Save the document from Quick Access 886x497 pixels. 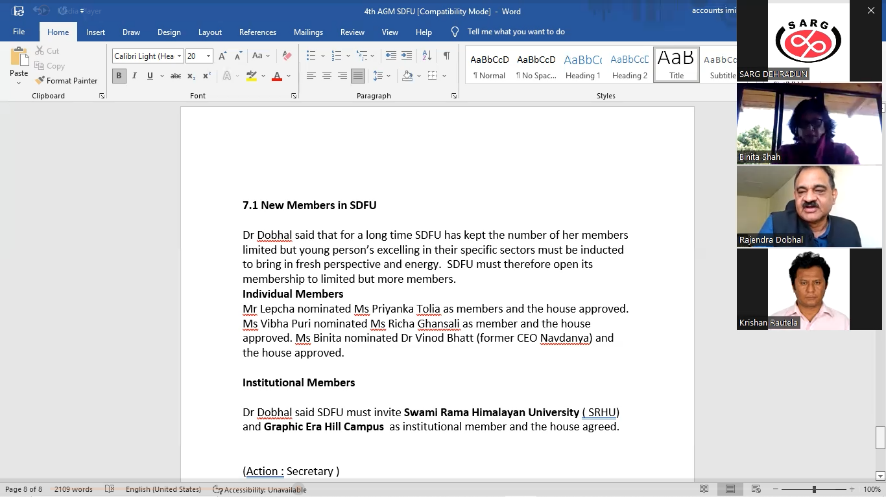18,11
